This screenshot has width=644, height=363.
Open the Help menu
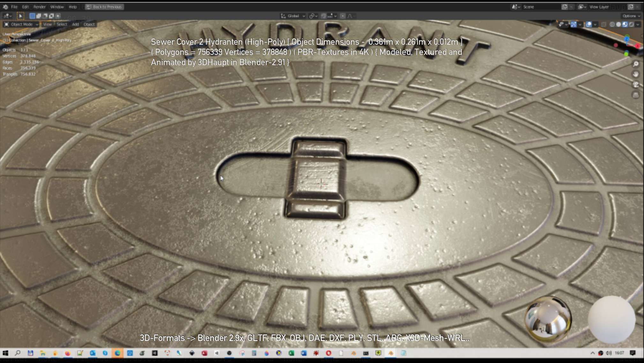click(x=73, y=7)
